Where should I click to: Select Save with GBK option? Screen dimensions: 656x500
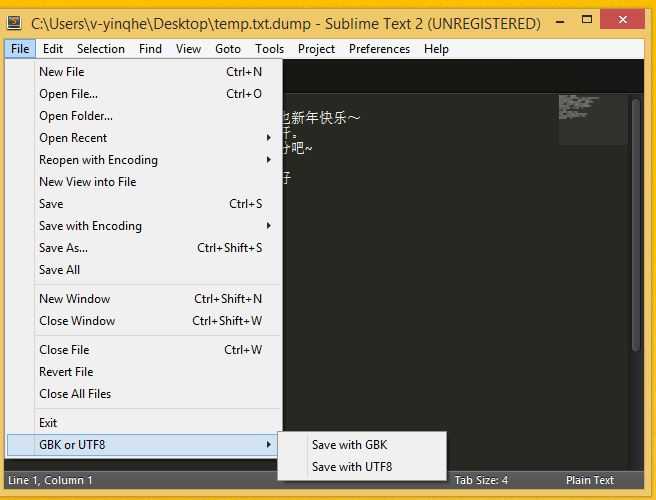click(x=362, y=445)
